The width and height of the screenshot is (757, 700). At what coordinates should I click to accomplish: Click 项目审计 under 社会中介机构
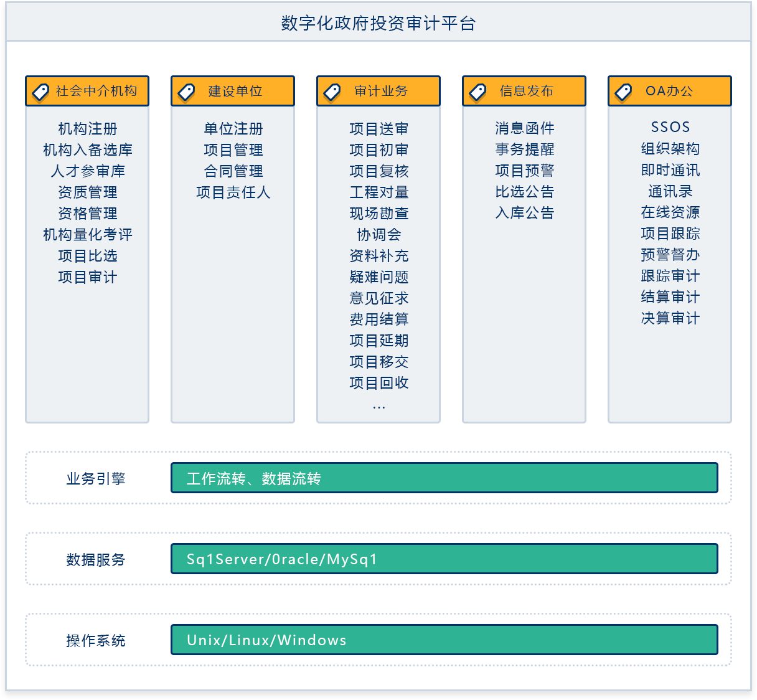(x=88, y=277)
